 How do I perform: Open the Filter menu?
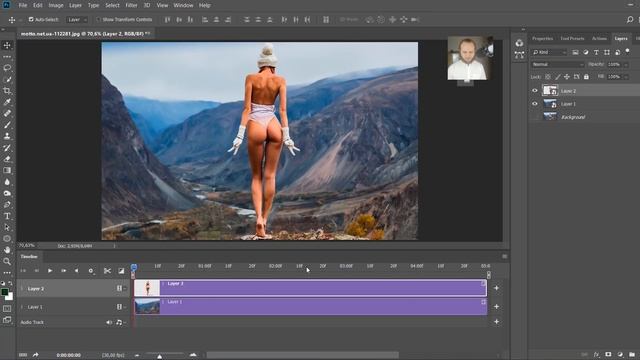pyautogui.click(x=131, y=5)
